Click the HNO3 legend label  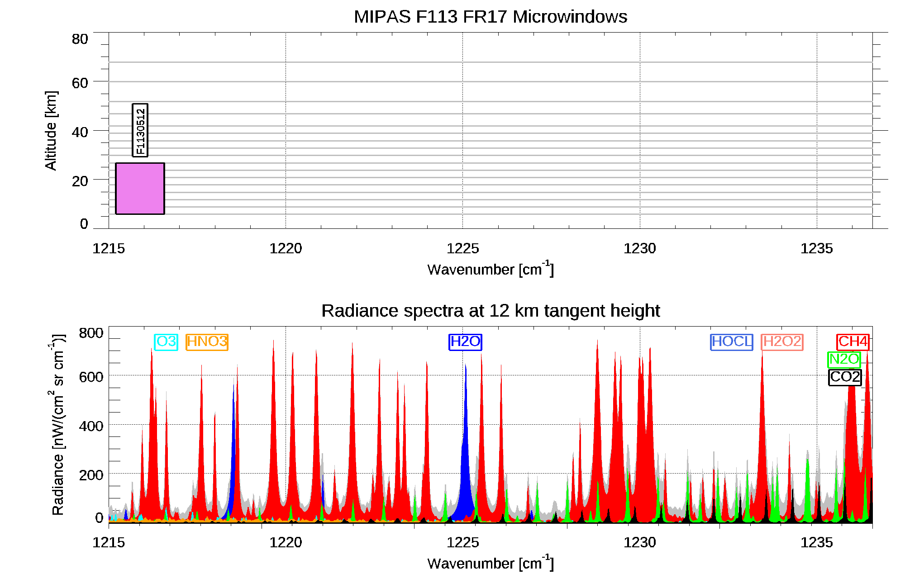tap(207, 341)
